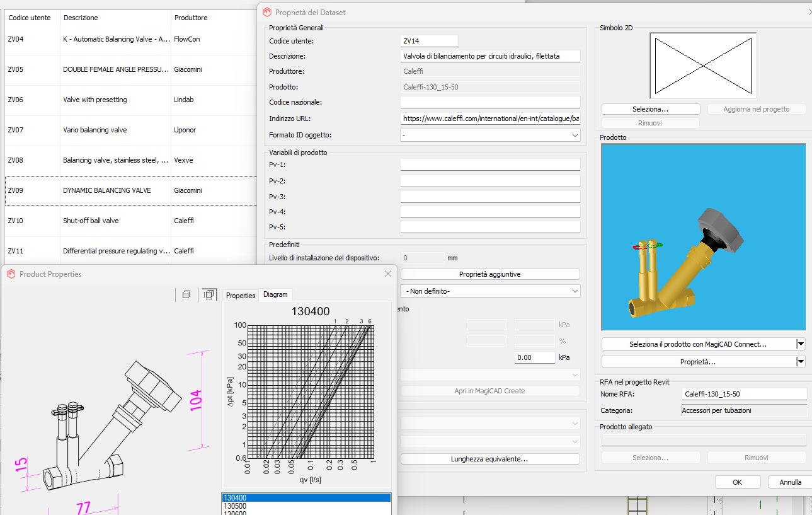Click the Seleziona... button under Simbolo 2D

651,109
